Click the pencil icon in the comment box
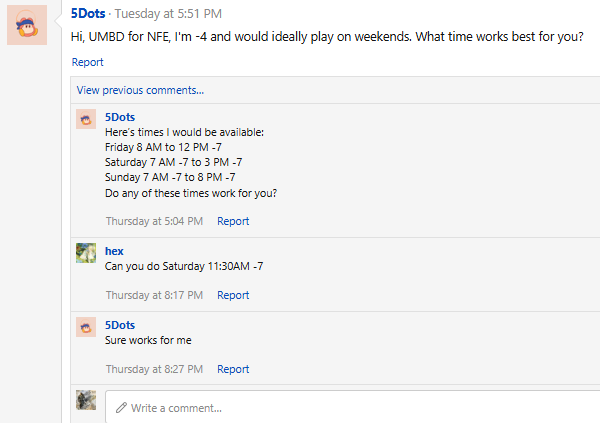 121,408
